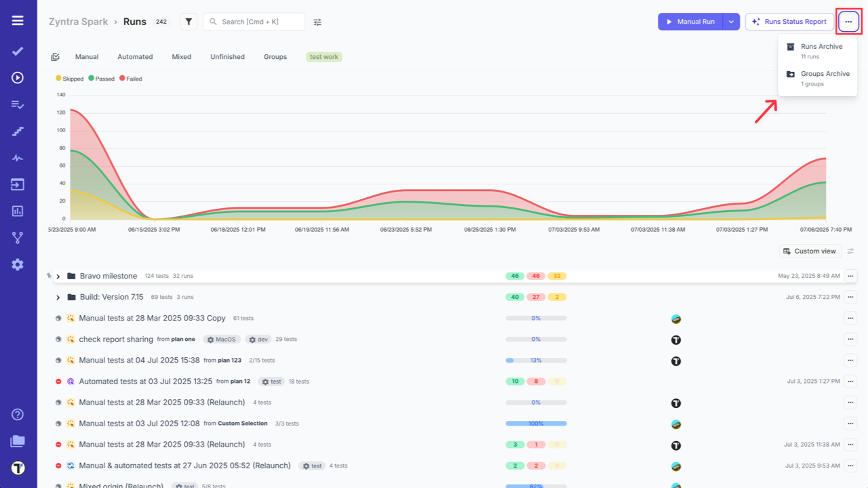Open Configurations branching icon in the sidebar
This screenshot has height=488, width=868.
pyautogui.click(x=18, y=237)
